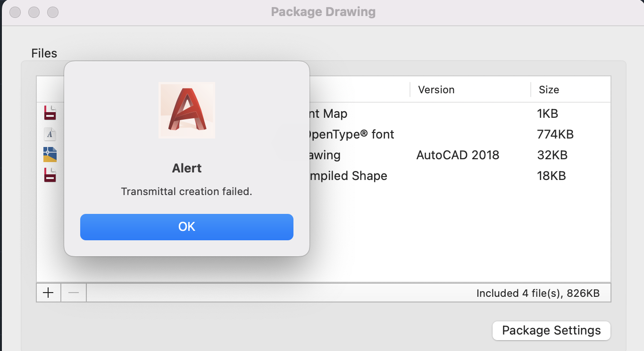Dismiss the alert by clicking OK
The width and height of the screenshot is (644, 351).
click(x=187, y=227)
